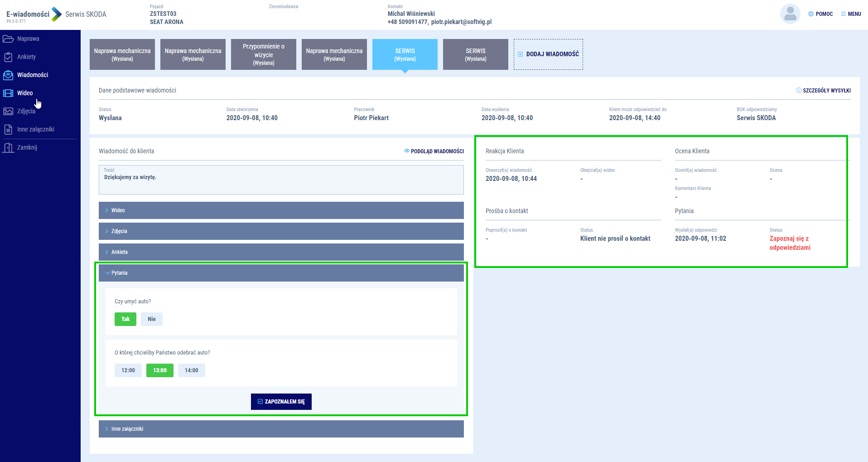
Task: Click the Naprawa folder icon in sidebar
Action: pos(8,39)
